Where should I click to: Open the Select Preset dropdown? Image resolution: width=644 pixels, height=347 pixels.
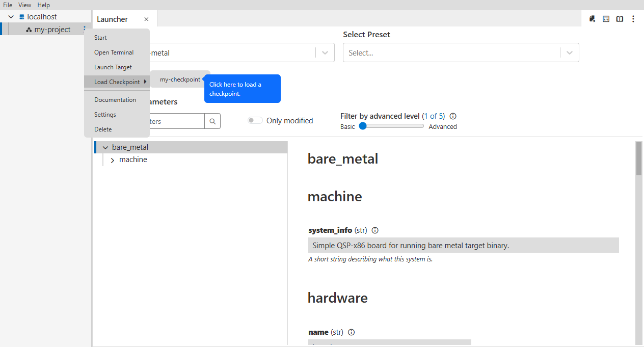(461, 52)
